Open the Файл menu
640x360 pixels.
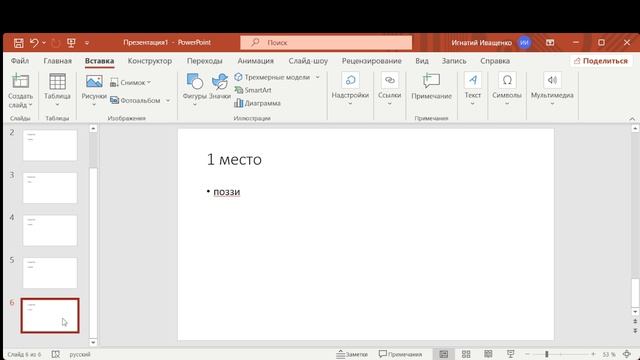click(x=20, y=61)
